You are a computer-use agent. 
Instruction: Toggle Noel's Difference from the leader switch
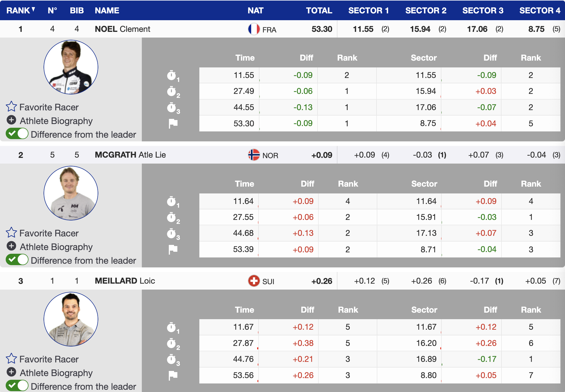[x=17, y=134]
